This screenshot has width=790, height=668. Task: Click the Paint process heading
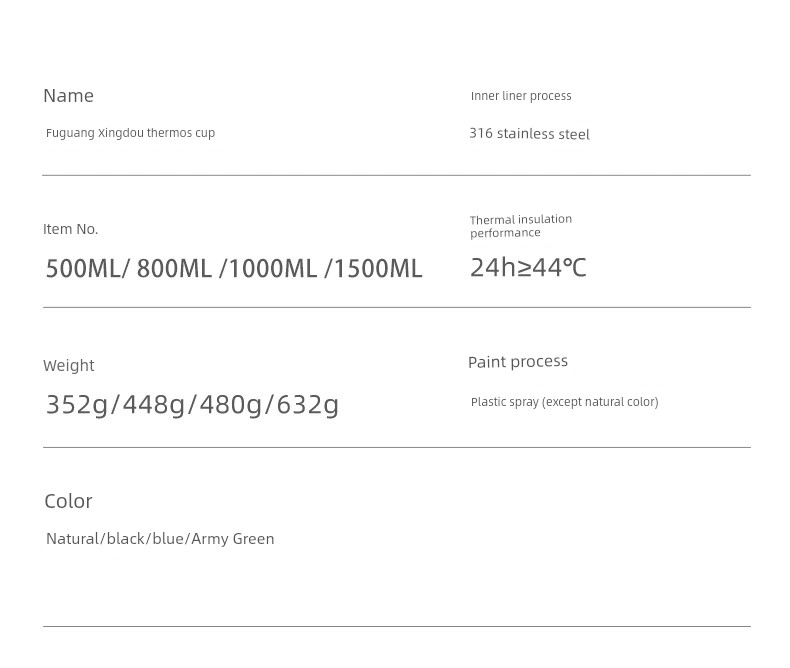(x=517, y=362)
